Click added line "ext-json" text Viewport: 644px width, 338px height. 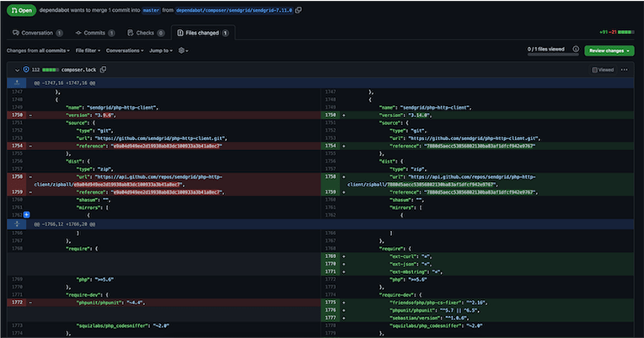pyautogui.click(x=411, y=264)
